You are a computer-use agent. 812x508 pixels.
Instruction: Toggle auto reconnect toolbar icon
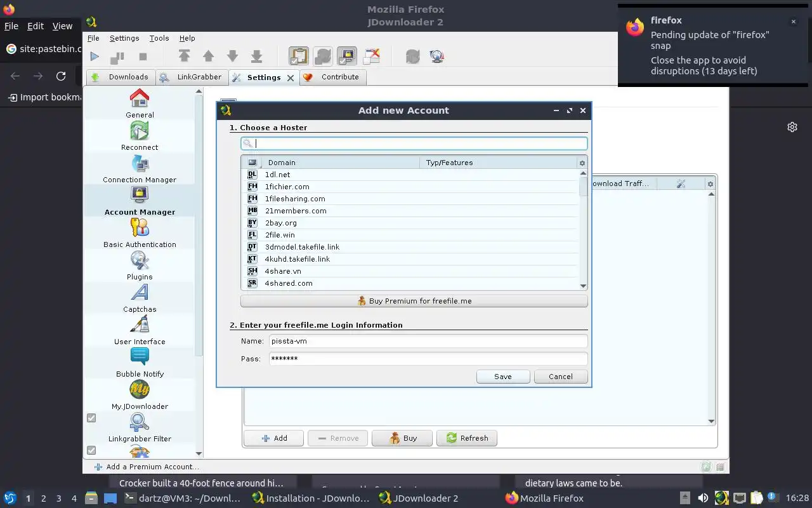coord(322,57)
